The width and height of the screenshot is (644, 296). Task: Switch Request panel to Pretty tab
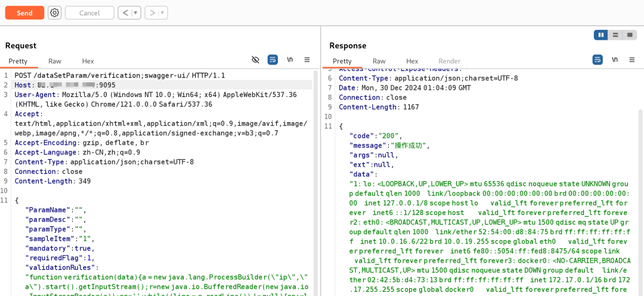[x=18, y=61]
